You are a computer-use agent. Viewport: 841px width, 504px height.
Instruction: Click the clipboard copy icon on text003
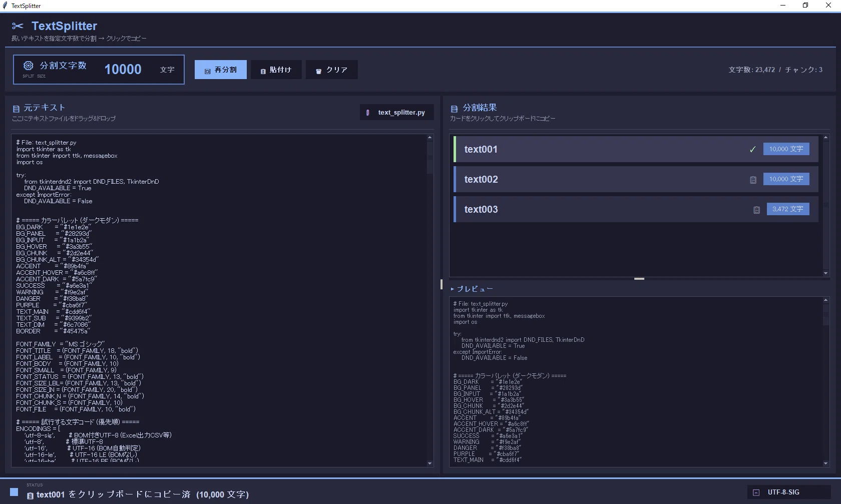756,210
